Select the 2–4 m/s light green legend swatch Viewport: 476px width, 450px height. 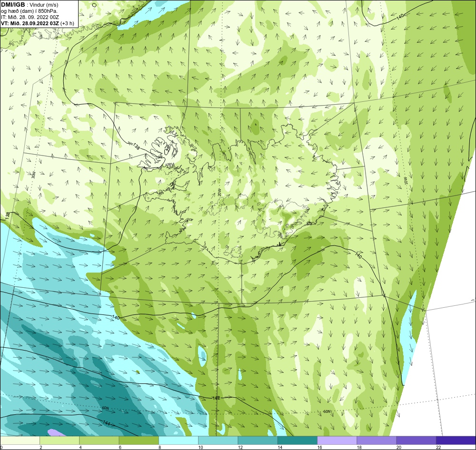(59, 440)
